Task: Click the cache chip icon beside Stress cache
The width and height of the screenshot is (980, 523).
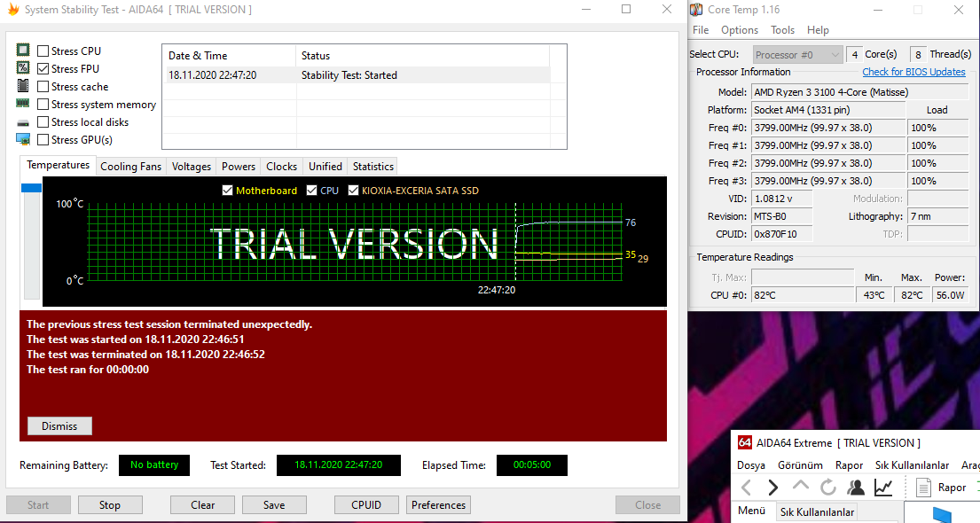Action: (23, 86)
